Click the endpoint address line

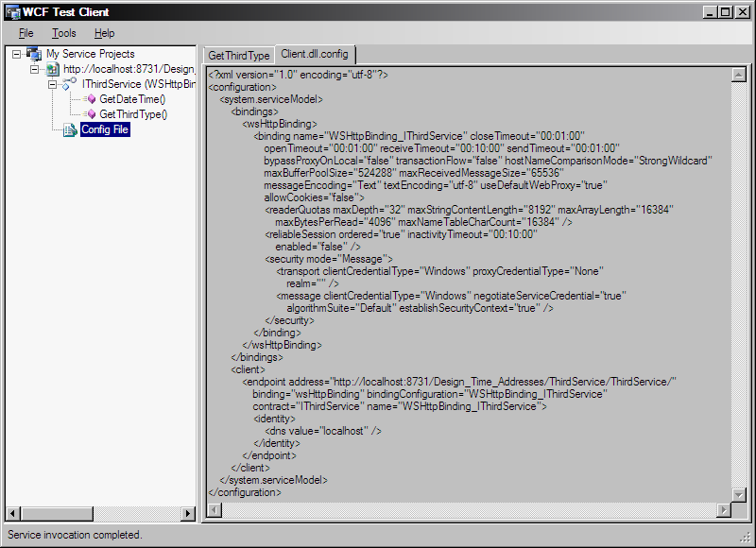coord(459,382)
